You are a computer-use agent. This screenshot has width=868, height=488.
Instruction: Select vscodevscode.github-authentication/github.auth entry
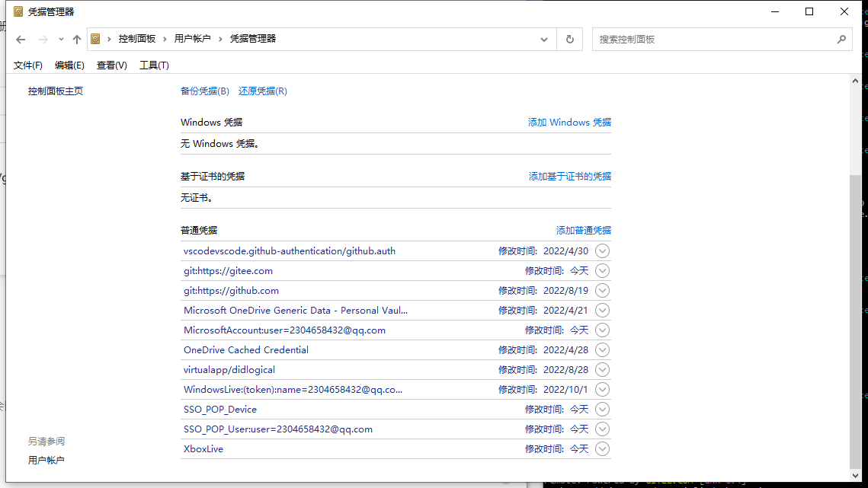click(290, 251)
